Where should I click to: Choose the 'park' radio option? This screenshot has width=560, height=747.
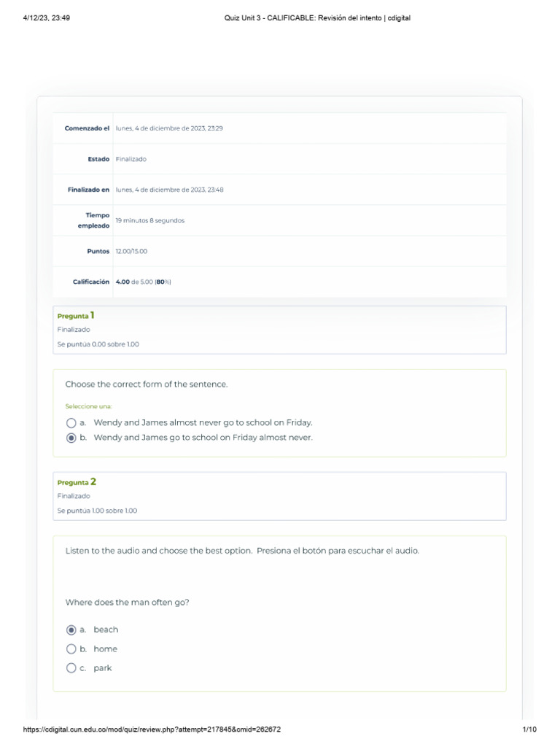tap(71, 667)
